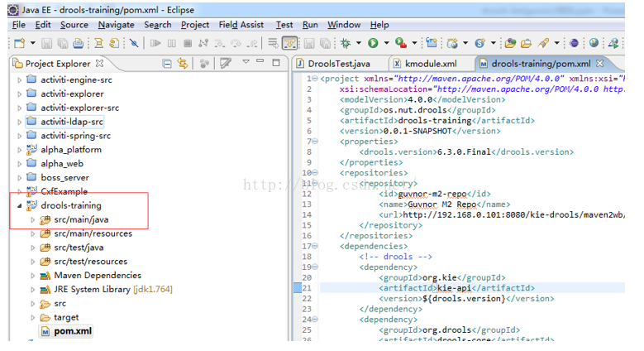The image size is (644, 351).
Task: Maximize the Project Explorer panel
Action: (x=276, y=63)
